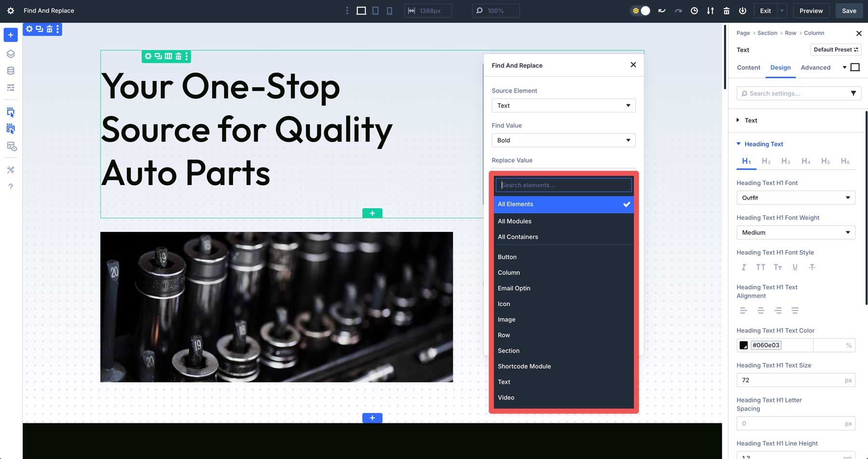The width and height of the screenshot is (868, 459).
Task: Enable italic style for Heading H1
Action: click(x=743, y=267)
